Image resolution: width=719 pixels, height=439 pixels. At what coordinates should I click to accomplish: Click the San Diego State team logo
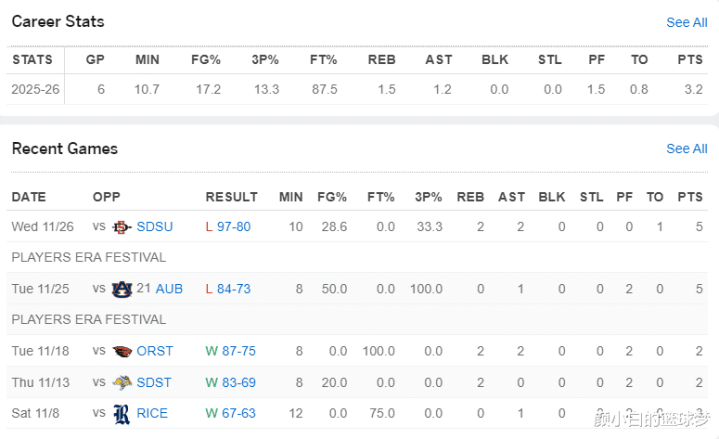(122, 227)
